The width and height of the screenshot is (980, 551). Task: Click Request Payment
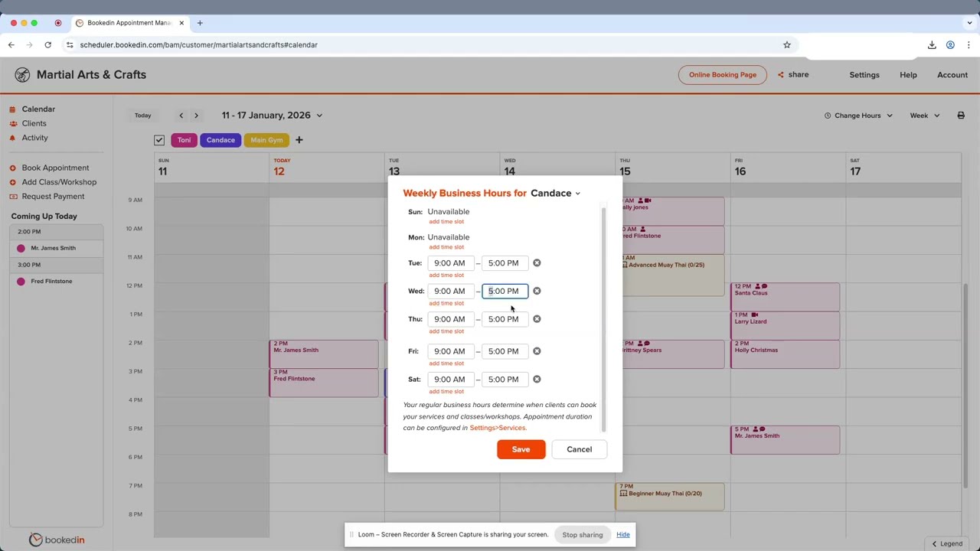point(53,197)
